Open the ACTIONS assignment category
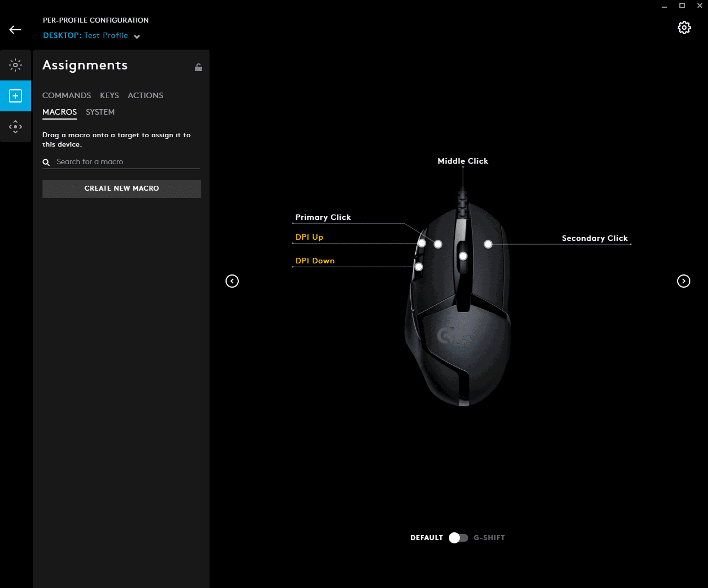This screenshot has height=588, width=708. 145,95
